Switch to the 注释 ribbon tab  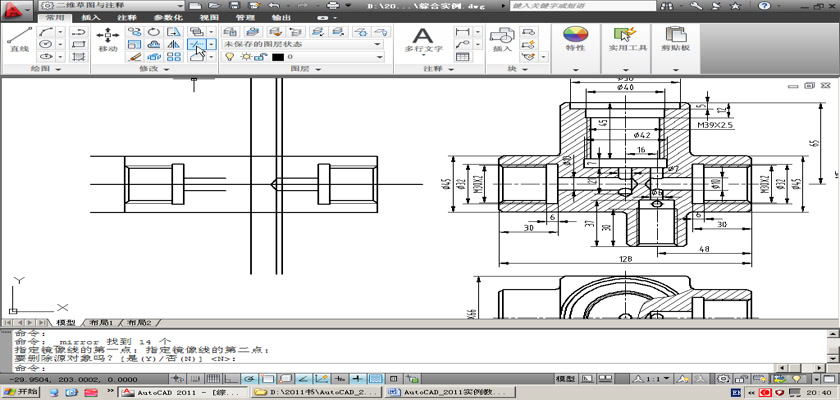coord(125,17)
